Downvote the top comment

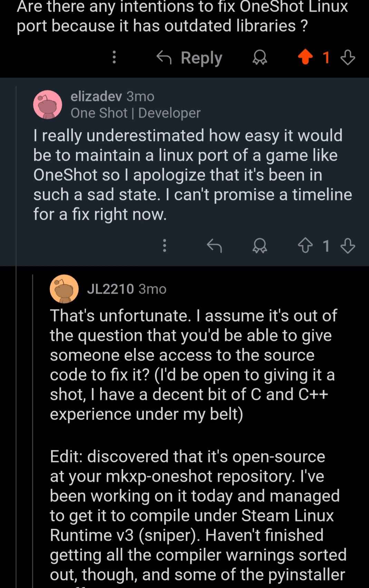(348, 57)
